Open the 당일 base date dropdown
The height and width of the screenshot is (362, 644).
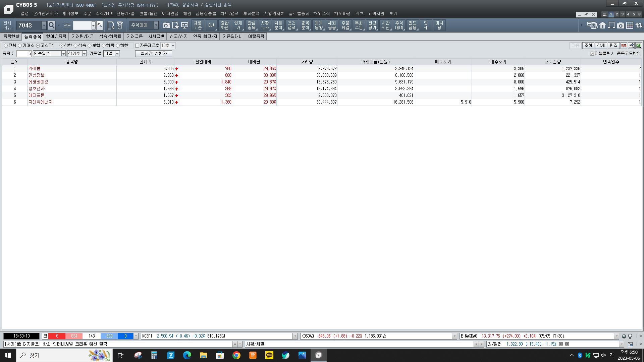pyautogui.click(x=117, y=54)
